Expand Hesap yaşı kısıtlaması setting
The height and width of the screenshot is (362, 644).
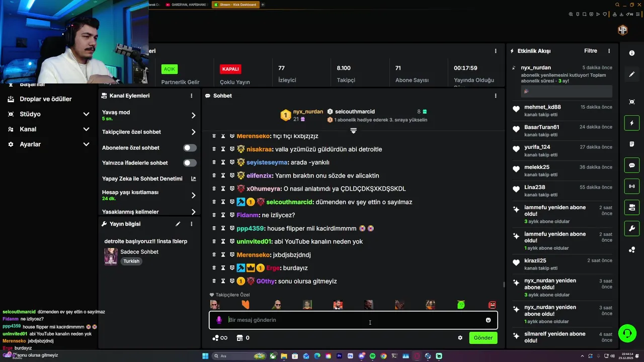pyautogui.click(x=193, y=195)
